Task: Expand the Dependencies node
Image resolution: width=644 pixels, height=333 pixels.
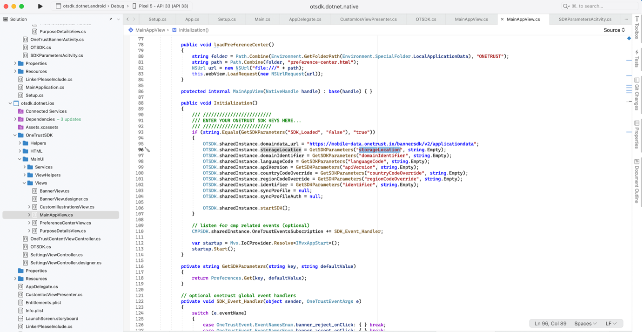Action: 15,119
